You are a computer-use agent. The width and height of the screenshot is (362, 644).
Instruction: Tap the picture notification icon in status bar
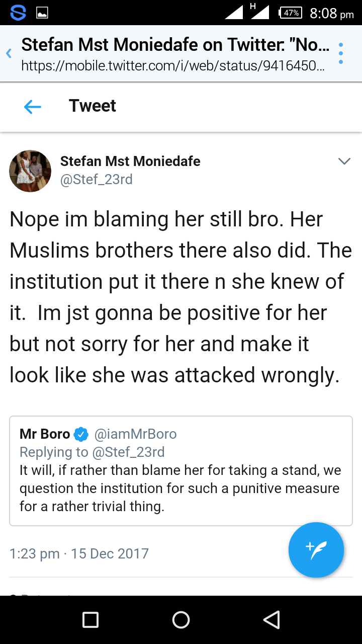[x=42, y=13]
